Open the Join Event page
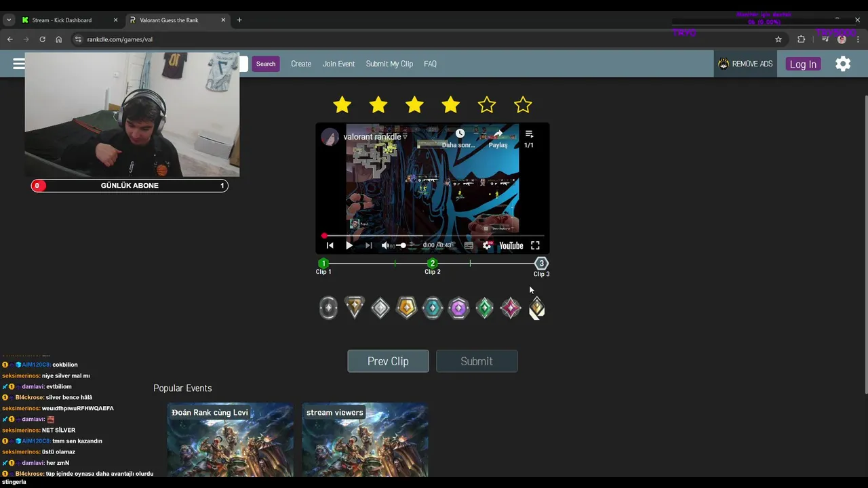Viewport: 868px width, 488px height. point(338,64)
